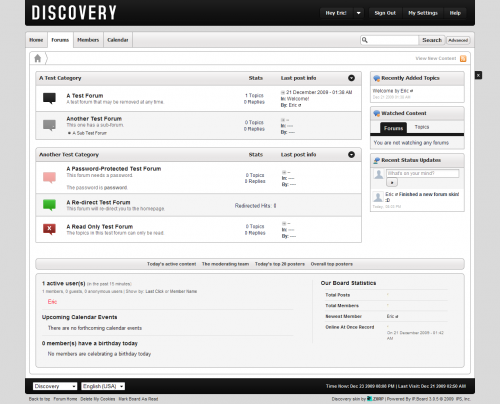Screen dimensions: 500x404
Task: Click the Another Test Forum gray bubble icon
Action: [x=49, y=125]
